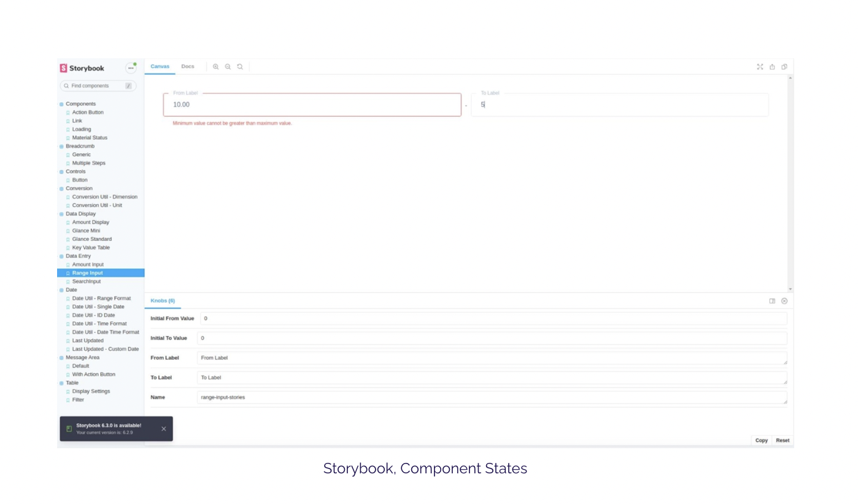Click the Copy button in knobs panel
Screen dimensions: 858x504
click(x=762, y=440)
